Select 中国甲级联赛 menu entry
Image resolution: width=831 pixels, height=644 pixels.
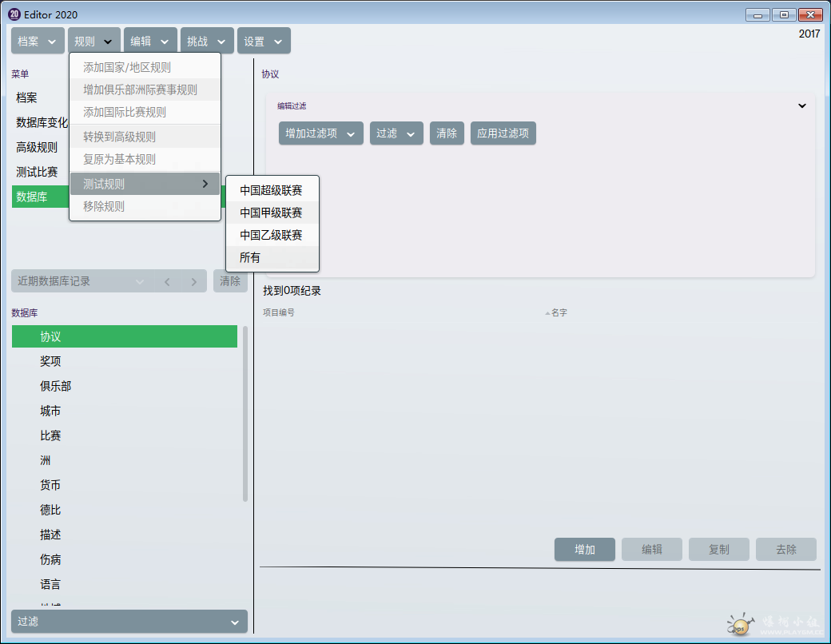click(271, 213)
